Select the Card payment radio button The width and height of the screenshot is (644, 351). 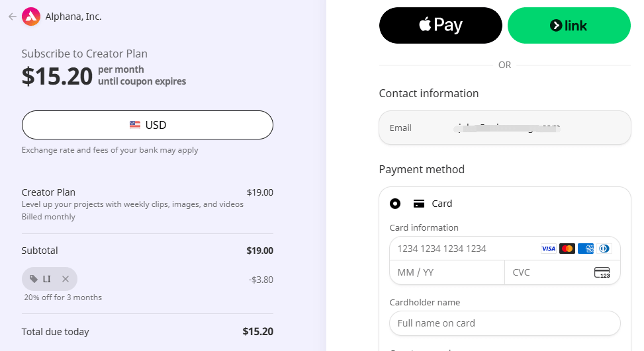[x=395, y=204]
